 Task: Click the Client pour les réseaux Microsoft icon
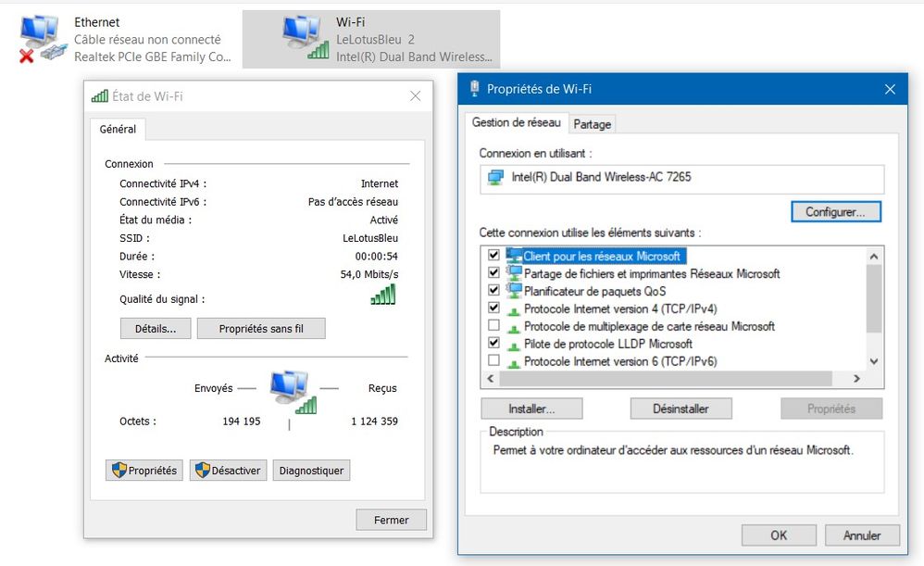pos(515,256)
